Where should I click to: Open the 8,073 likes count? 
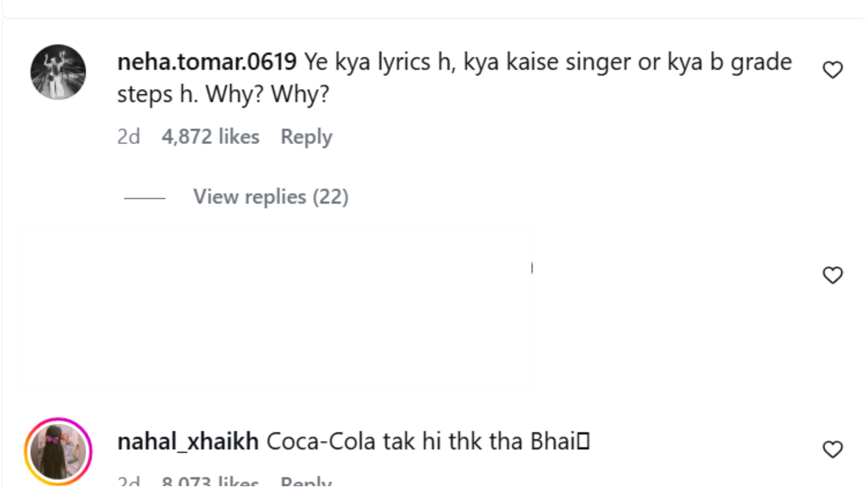tap(210, 482)
